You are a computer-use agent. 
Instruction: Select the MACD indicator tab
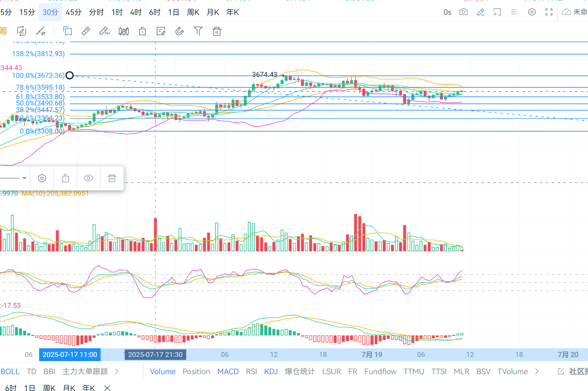point(228,371)
